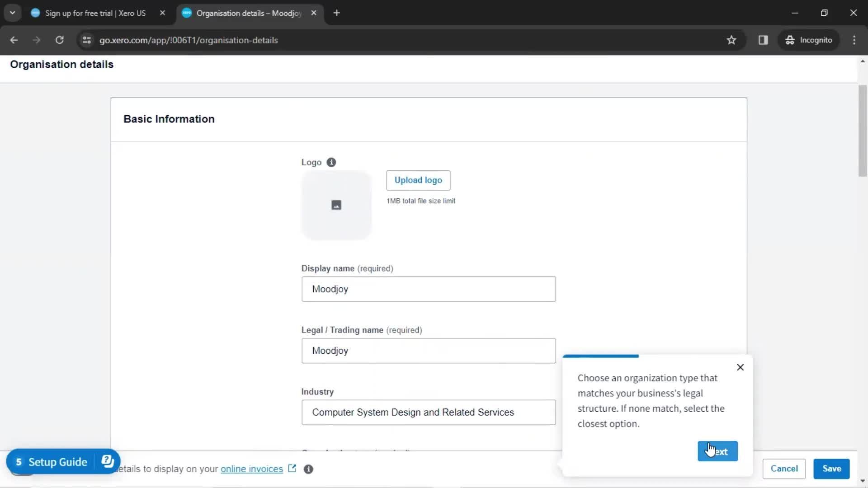Click the external link icon beside online invoices
The height and width of the screenshot is (488, 868).
point(292,469)
